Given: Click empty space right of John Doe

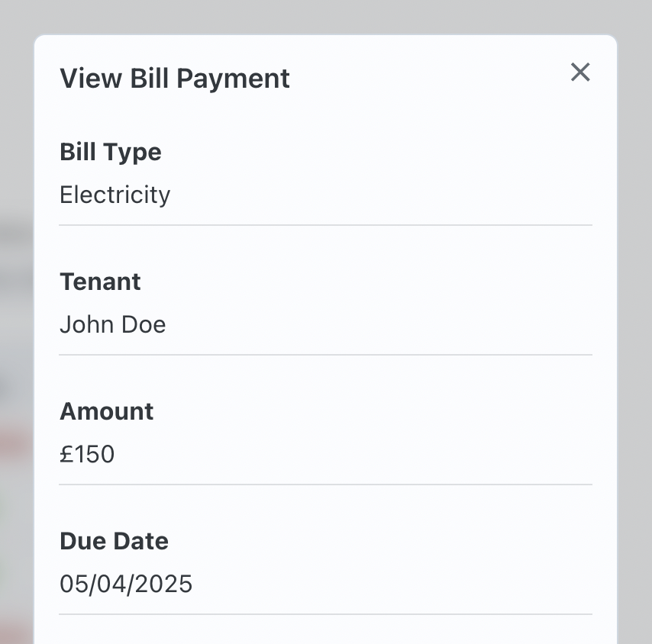Looking at the screenshot, I should pyautogui.click(x=382, y=324).
